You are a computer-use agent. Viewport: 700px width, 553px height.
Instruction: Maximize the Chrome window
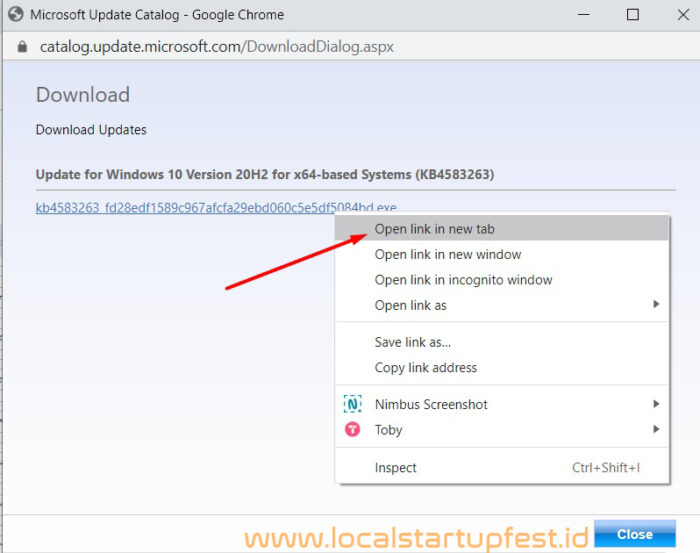633,14
